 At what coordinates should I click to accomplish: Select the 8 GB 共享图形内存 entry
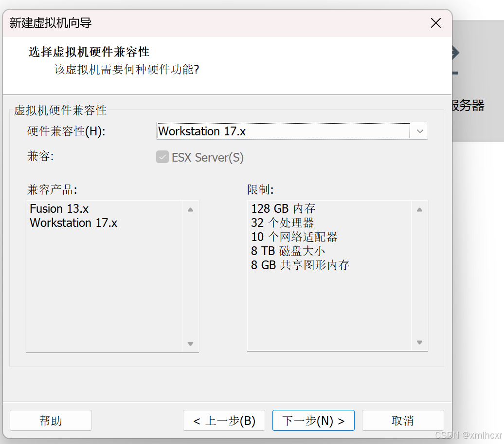point(300,265)
